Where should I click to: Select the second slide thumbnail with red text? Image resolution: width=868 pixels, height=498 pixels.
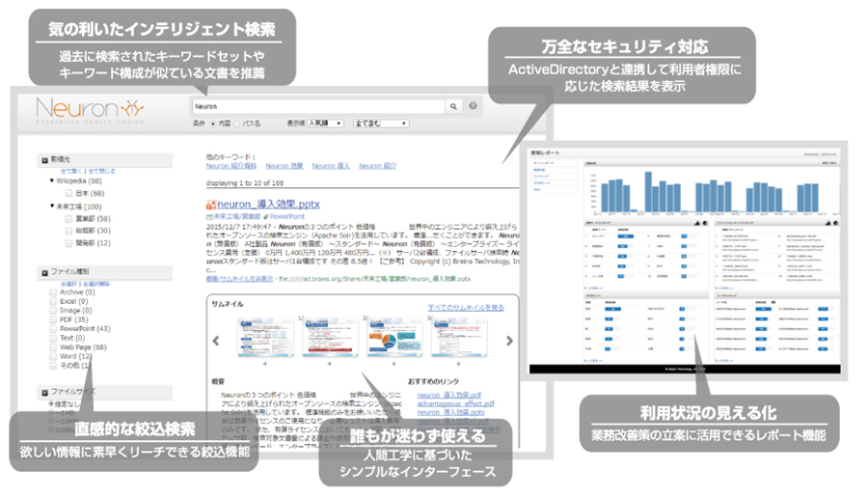(x=330, y=337)
